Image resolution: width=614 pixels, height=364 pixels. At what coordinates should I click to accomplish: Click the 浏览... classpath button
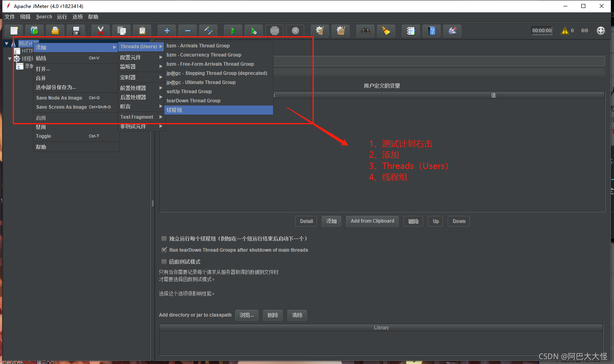coord(247,315)
